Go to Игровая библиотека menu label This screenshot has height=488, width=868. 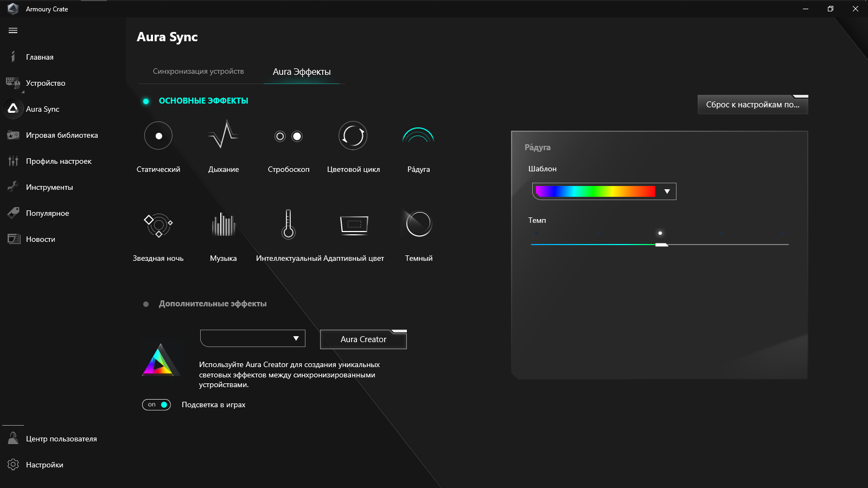point(62,135)
